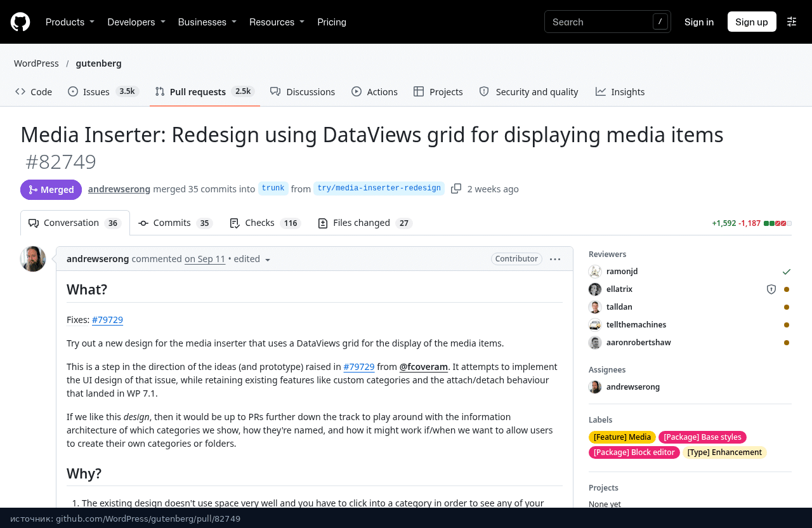Open the GitHub homepage logo

[20, 22]
